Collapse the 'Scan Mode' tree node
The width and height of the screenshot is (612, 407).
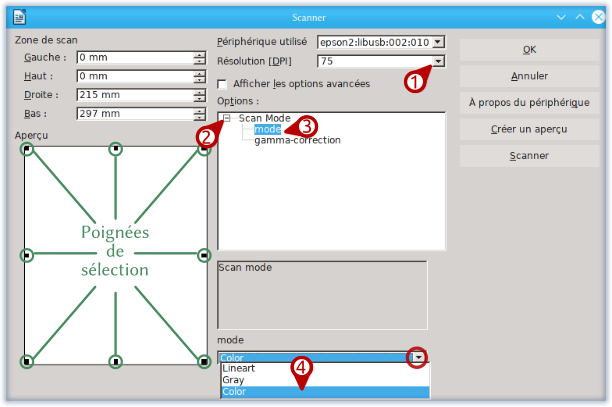point(227,118)
